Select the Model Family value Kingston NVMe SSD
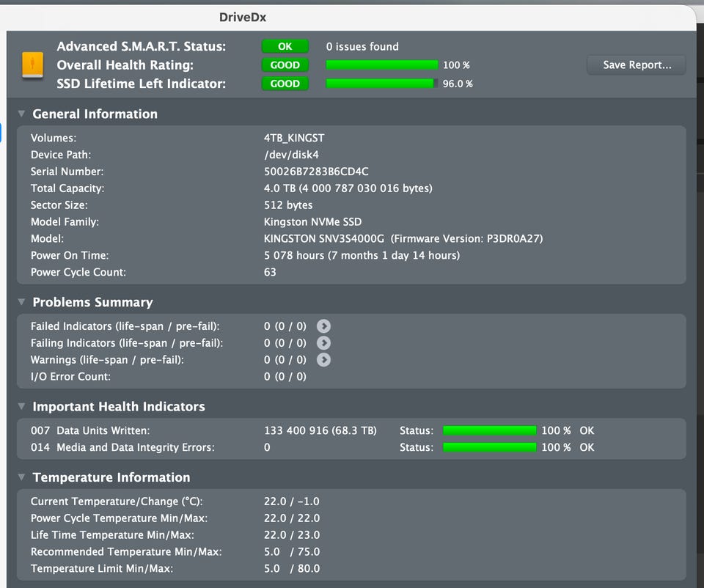The image size is (704, 588). (313, 221)
